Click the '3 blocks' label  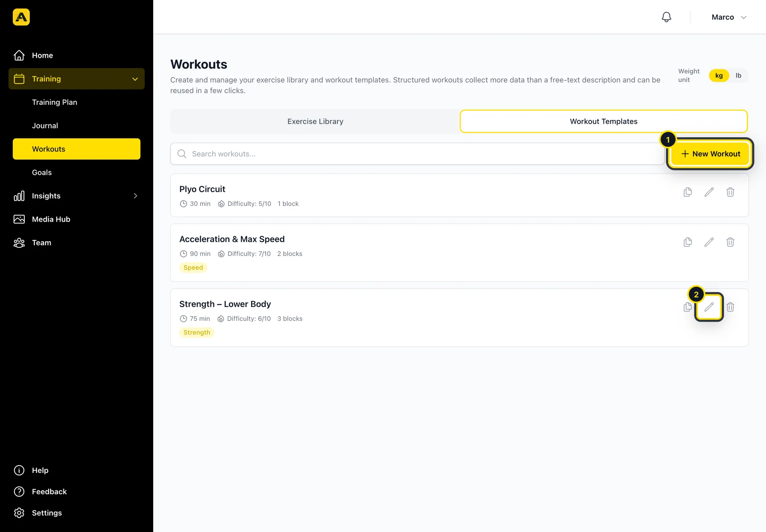pos(290,319)
